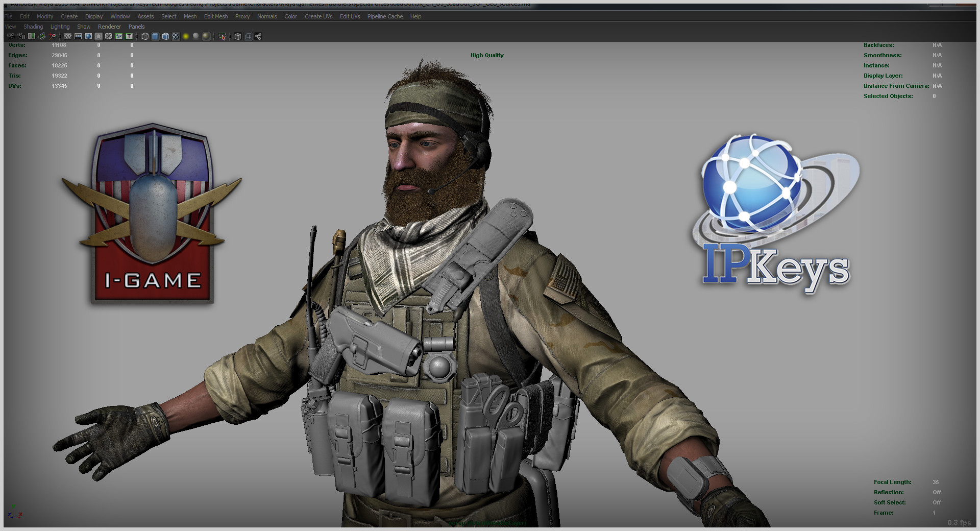Open the Mesh menu
The height and width of the screenshot is (531, 980).
coord(190,16)
